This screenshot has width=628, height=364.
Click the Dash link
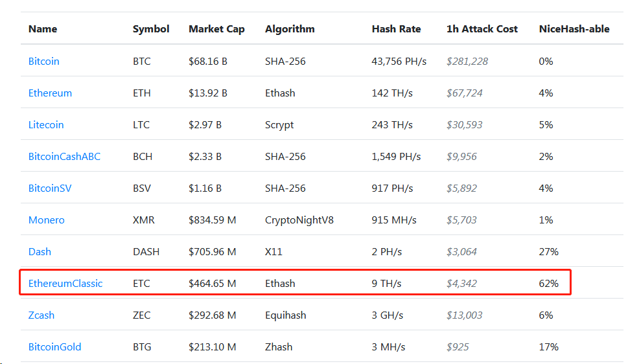pyautogui.click(x=40, y=251)
